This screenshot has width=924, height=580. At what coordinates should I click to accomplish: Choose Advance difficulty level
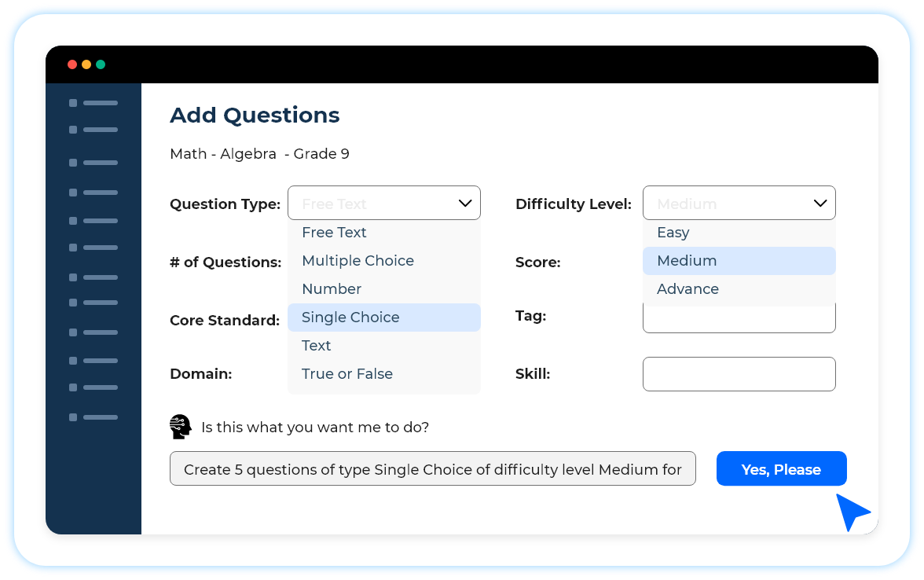click(x=688, y=289)
